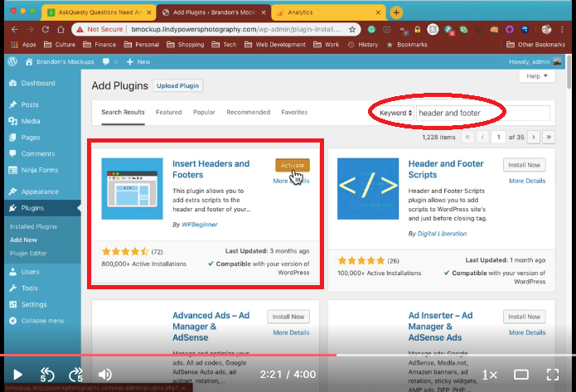Open comments bubble in admin bar
Image resolution: width=576 pixels, height=392 pixels.
[106, 61]
